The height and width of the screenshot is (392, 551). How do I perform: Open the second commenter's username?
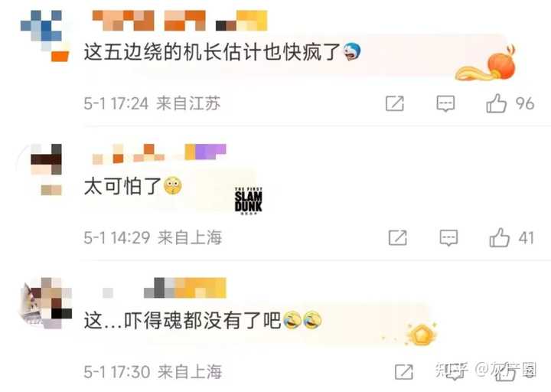[159, 155]
